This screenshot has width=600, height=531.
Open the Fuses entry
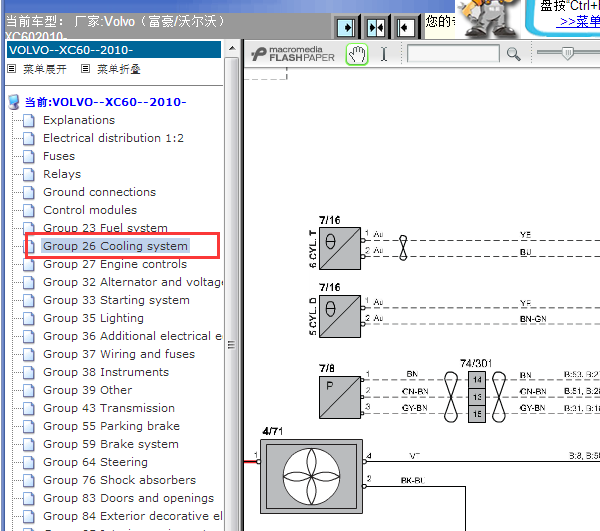coord(59,156)
